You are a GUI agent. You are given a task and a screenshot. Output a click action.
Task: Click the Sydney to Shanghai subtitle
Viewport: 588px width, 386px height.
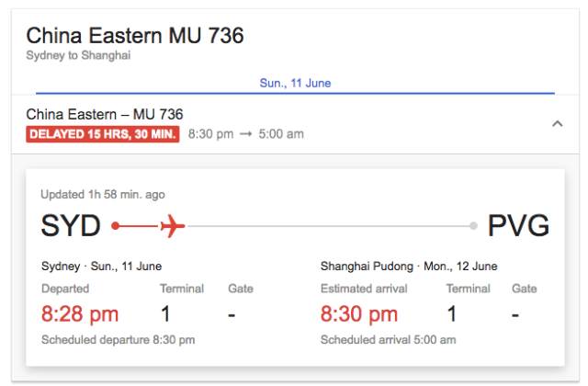click(x=78, y=55)
